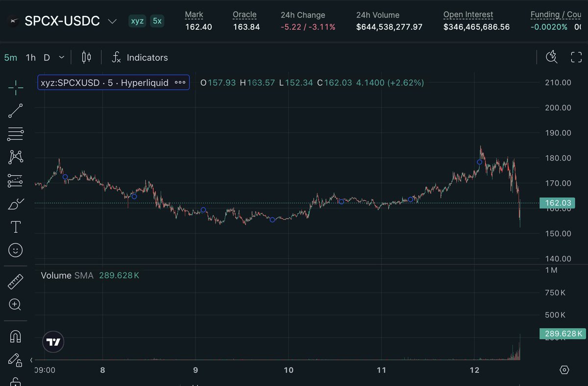Select the trend line drawing tool
This screenshot has height=386, width=588.
[16, 111]
